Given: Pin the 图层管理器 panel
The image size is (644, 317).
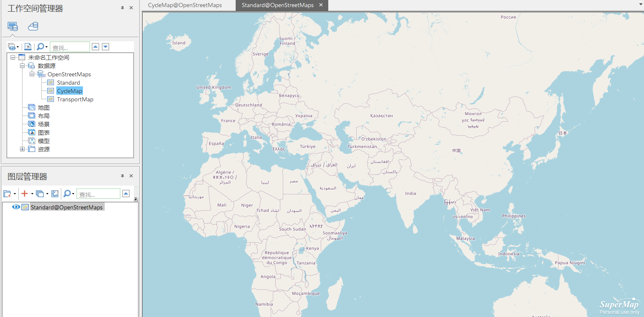Looking at the screenshot, I should click(x=123, y=176).
